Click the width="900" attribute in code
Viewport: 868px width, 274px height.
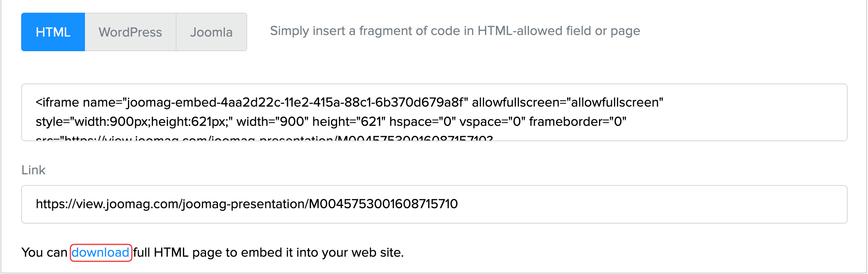(272, 122)
